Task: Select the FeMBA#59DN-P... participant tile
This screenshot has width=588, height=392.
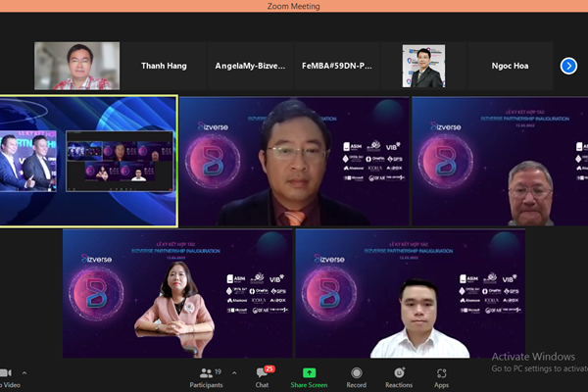Action: [x=337, y=66]
